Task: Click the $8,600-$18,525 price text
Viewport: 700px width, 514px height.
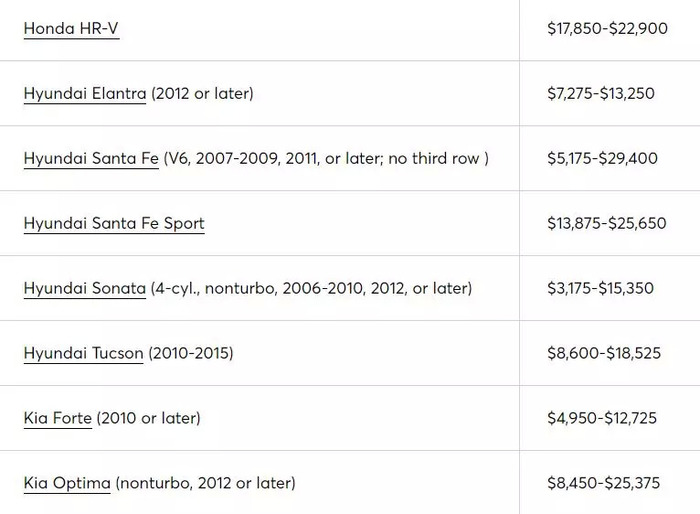Action: click(604, 353)
